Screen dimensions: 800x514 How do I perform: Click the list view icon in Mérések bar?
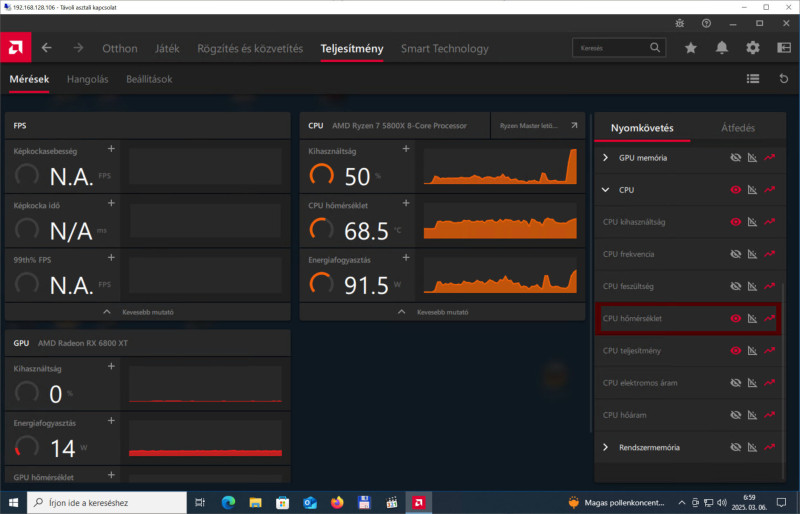(x=753, y=79)
